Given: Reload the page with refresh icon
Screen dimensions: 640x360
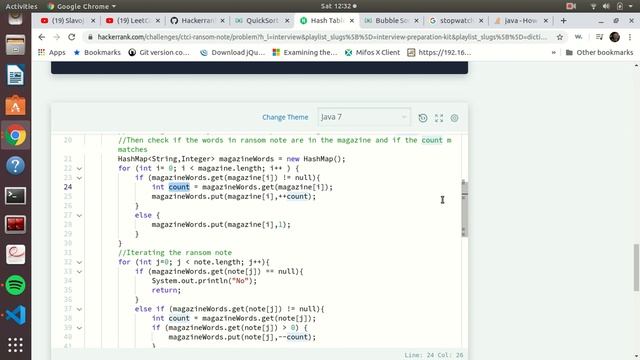Looking at the screenshot, I should point(72,37).
